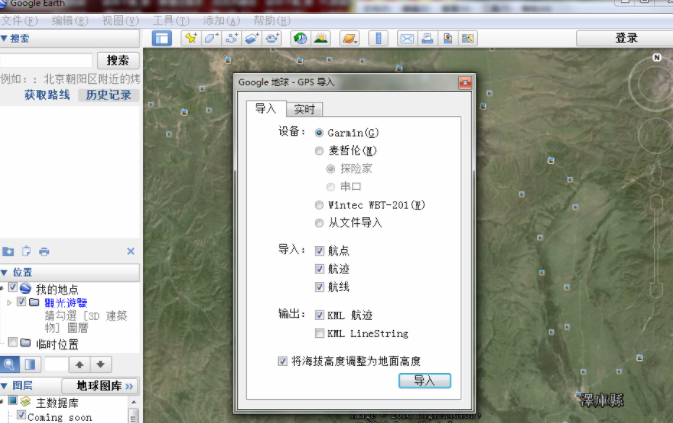Click the panel view icon beside magnifier
This screenshot has width=673, height=423.
click(x=30, y=365)
